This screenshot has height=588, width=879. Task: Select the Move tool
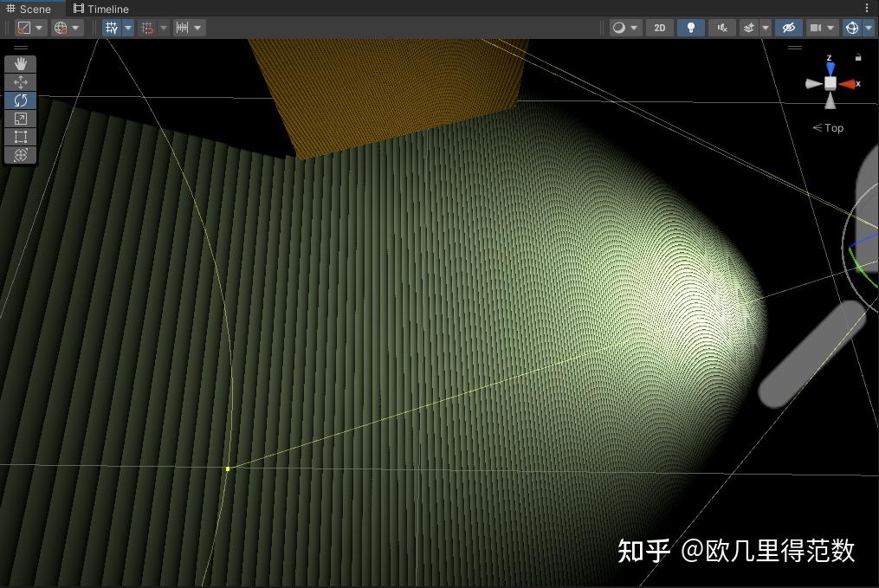[20, 81]
